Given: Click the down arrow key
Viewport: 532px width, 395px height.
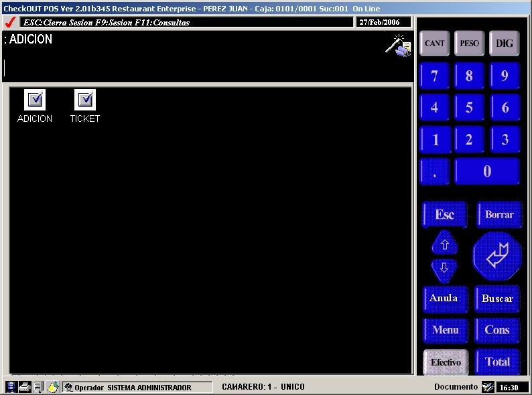Looking at the screenshot, I should point(444,270).
